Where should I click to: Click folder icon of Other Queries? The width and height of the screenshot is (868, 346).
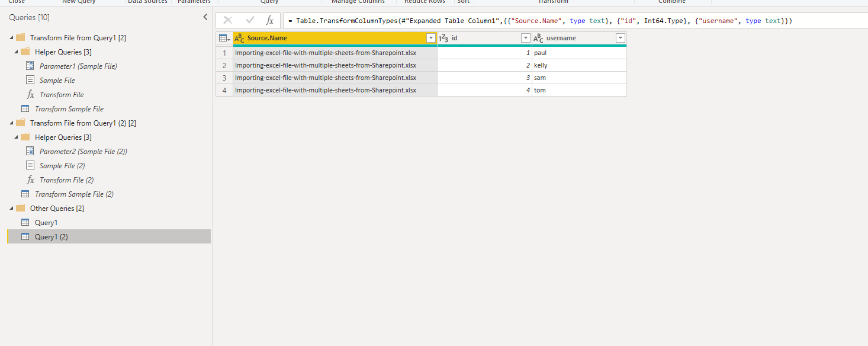tap(21, 208)
